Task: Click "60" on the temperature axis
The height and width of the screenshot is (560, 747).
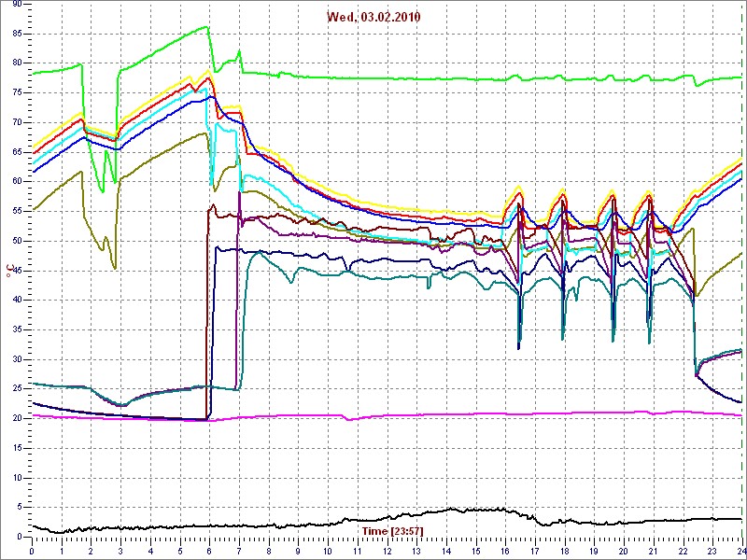Action: [17, 181]
